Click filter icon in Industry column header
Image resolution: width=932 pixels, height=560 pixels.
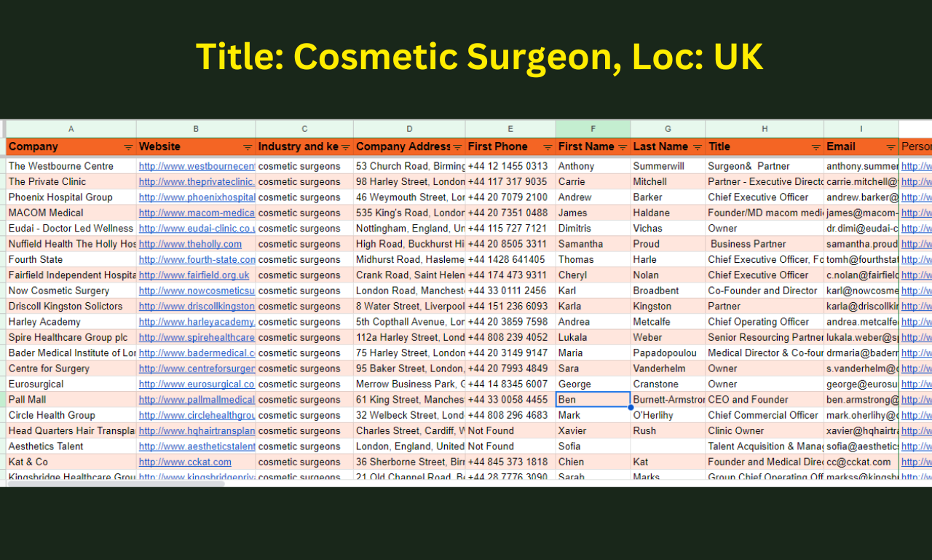click(345, 147)
